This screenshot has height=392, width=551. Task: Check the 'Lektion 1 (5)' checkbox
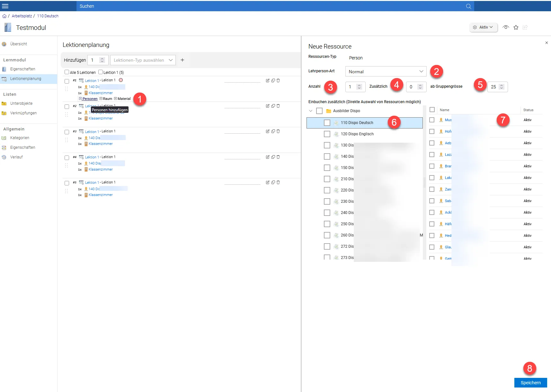[x=101, y=72]
